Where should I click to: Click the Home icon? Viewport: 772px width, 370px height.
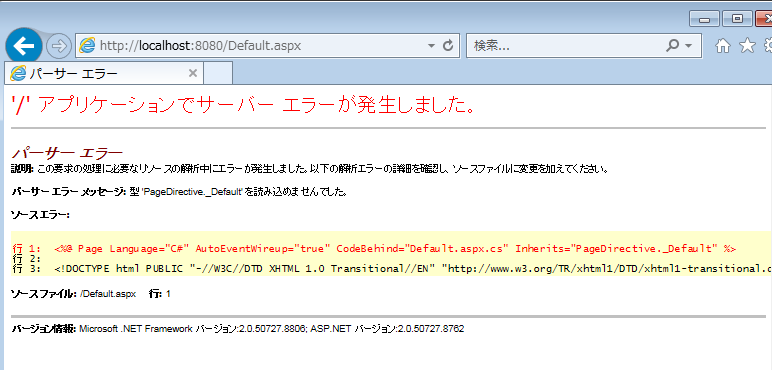click(x=723, y=46)
